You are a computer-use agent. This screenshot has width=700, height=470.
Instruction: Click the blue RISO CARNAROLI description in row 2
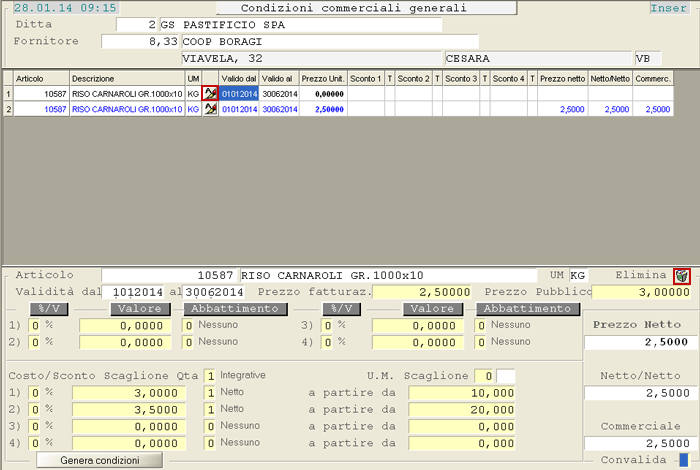[127, 109]
